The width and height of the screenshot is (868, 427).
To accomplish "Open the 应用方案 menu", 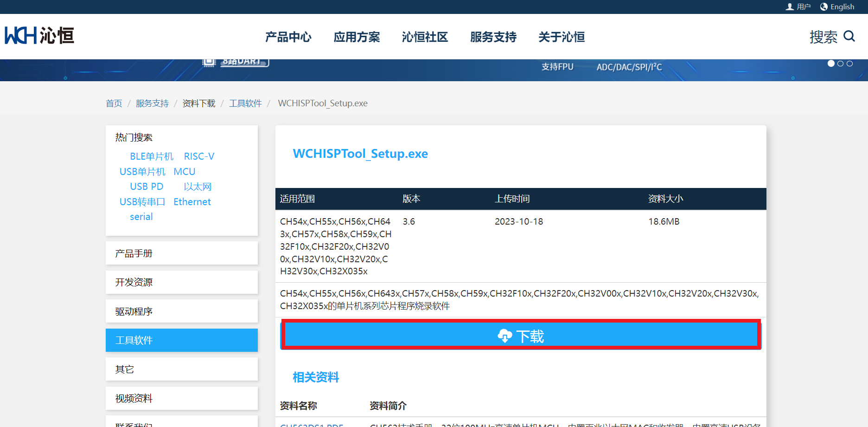I will point(357,37).
